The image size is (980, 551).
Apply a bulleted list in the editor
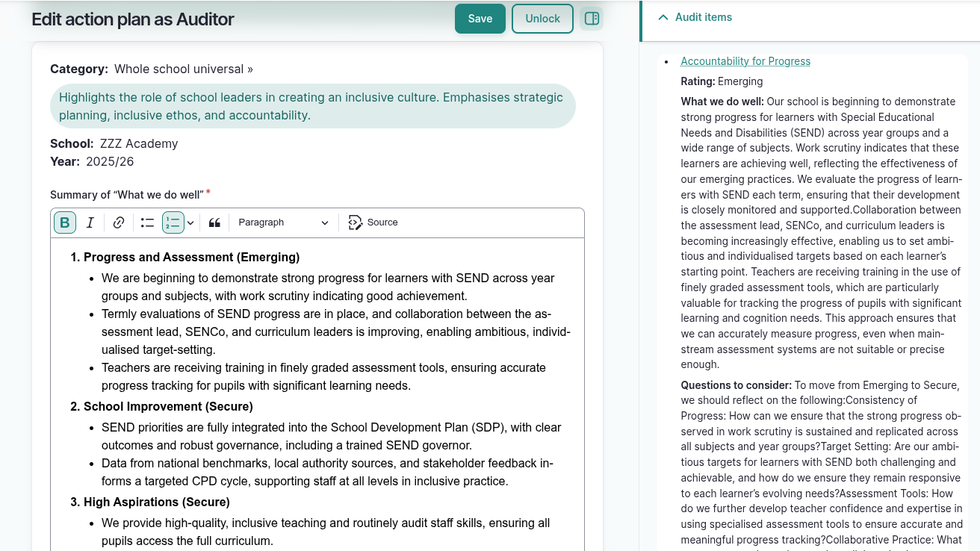point(147,222)
